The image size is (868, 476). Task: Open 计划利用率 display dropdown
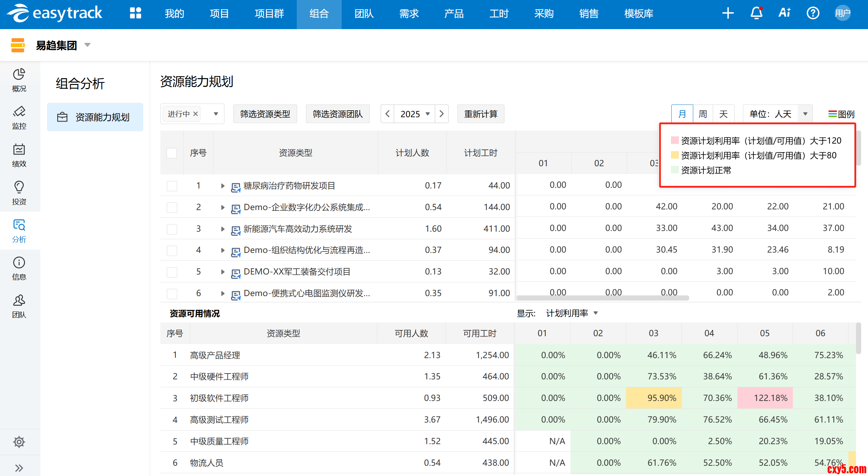pos(571,313)
